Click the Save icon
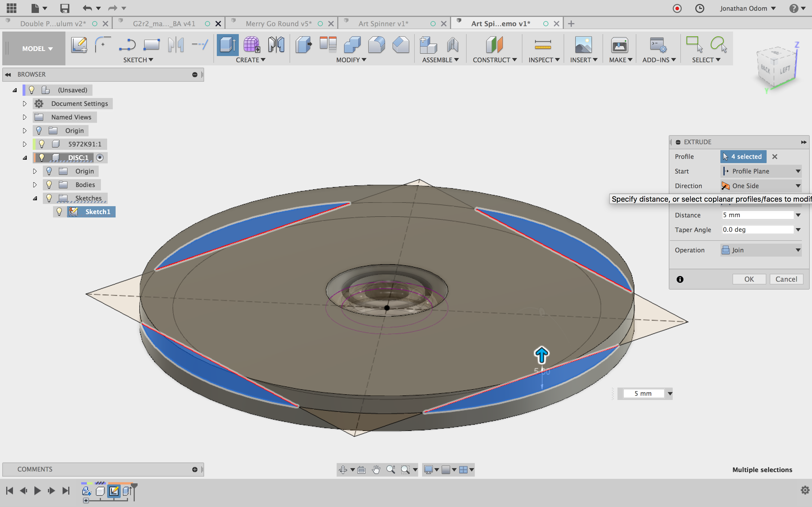Screen dimensions: 812x507 point(64,8)
